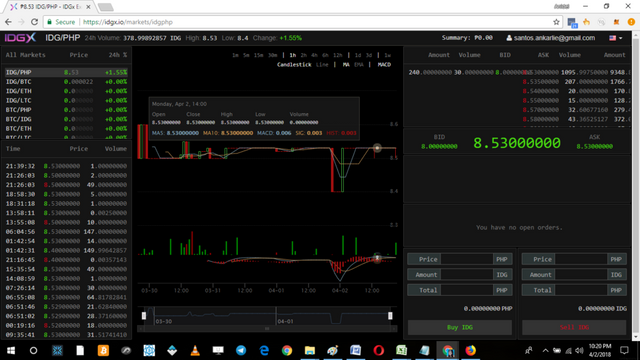Open Windows Start menu

pyautogui.click(x=11, y=351)
